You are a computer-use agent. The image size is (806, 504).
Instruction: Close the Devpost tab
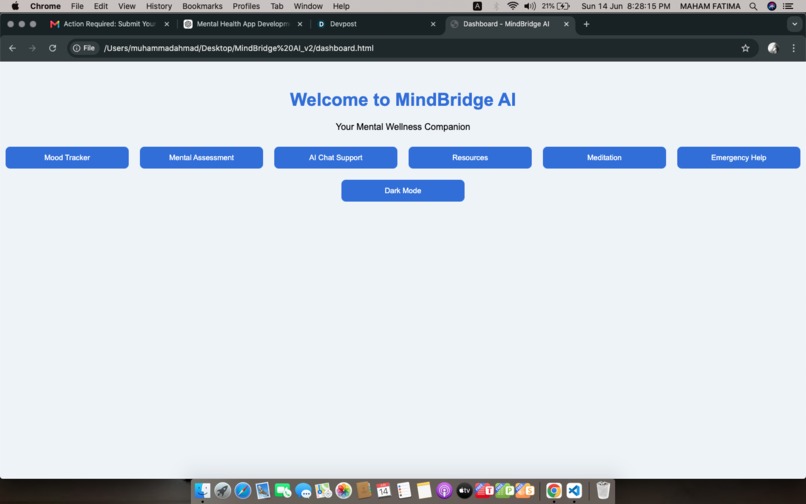433,24
